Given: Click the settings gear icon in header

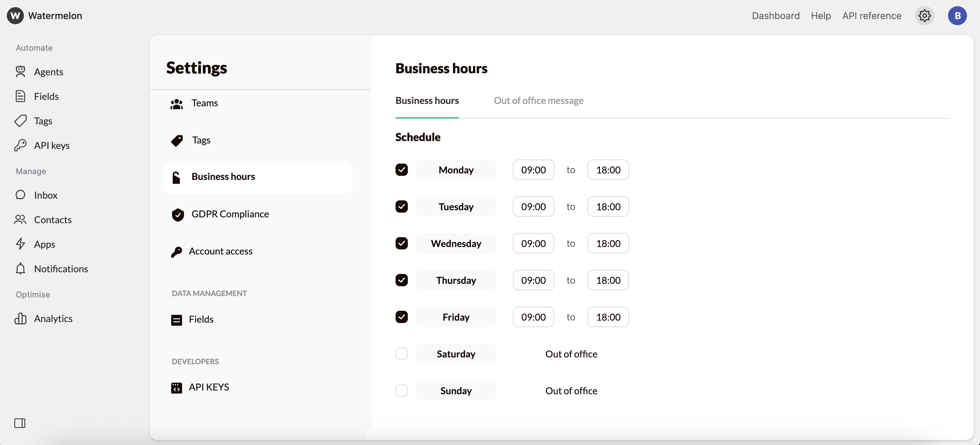Looking at the screenshot, I should (x=924, y=16).
